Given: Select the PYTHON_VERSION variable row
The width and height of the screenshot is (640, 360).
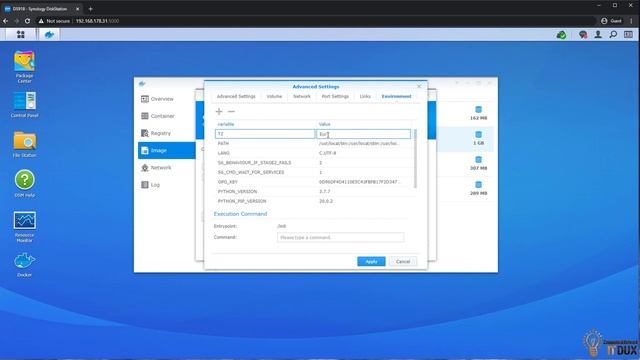Looking at the screenshot, I should click(313, 191).
